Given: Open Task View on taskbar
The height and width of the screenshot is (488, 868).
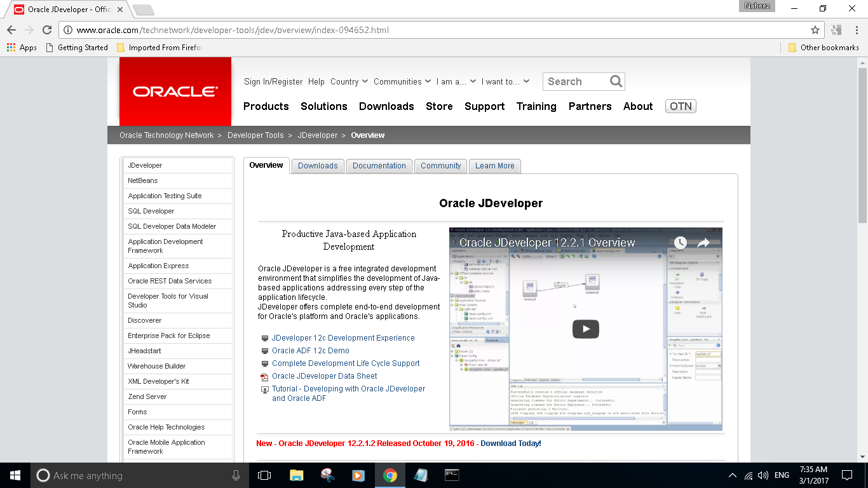Looking at the screenshot, I should click(264, 475).
